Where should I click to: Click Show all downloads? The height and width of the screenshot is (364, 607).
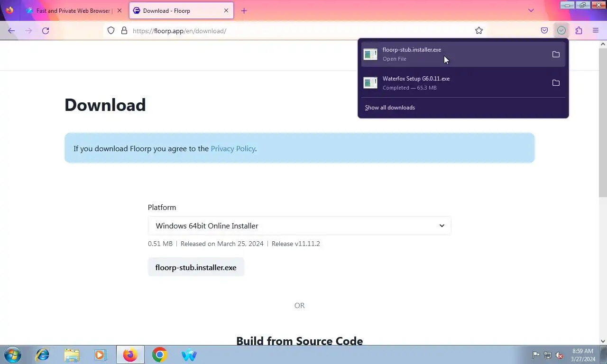pos(390,108)
